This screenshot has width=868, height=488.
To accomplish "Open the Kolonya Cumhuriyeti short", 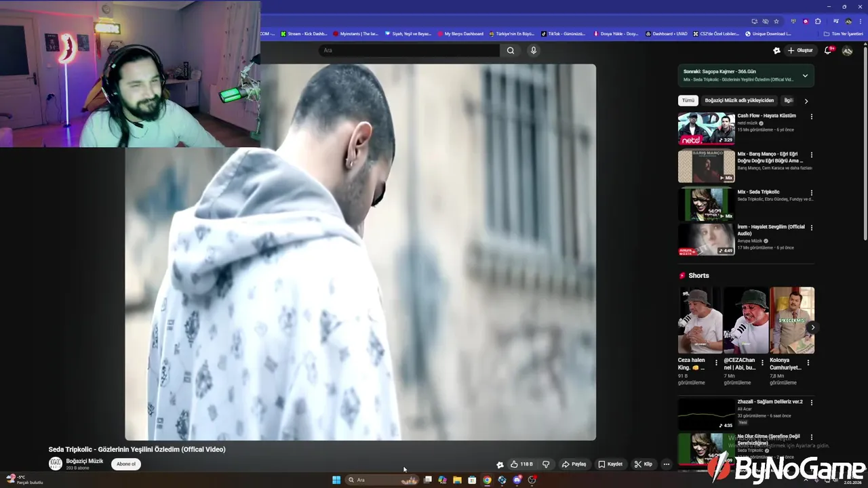I will point(792,320).
